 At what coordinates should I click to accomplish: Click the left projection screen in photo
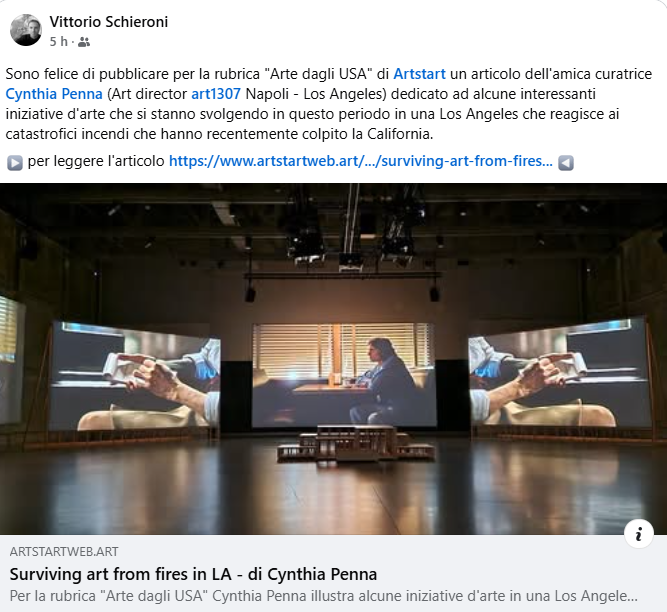pos(135,376)
